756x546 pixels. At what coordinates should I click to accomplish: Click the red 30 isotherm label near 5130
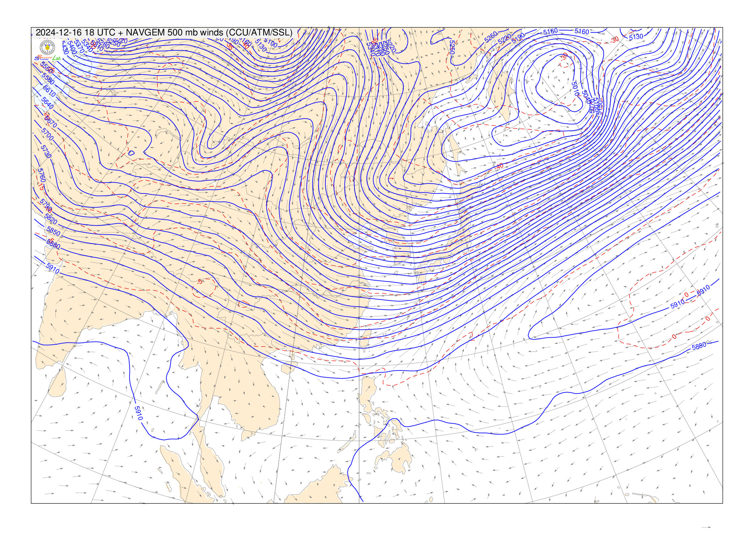click(x=615, y=39)
